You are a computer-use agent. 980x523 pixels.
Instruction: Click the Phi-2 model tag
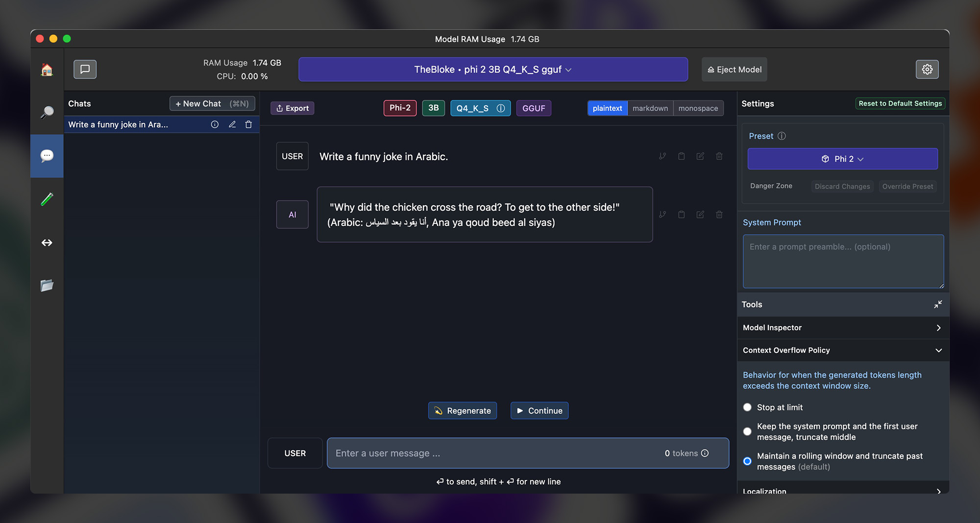click(x=400, y=108)
